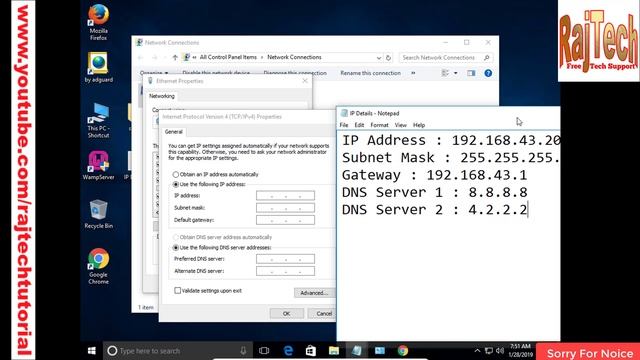Screen dimensions: 640x360
Task: Open volume control tray icon
Action: (500, 351)
